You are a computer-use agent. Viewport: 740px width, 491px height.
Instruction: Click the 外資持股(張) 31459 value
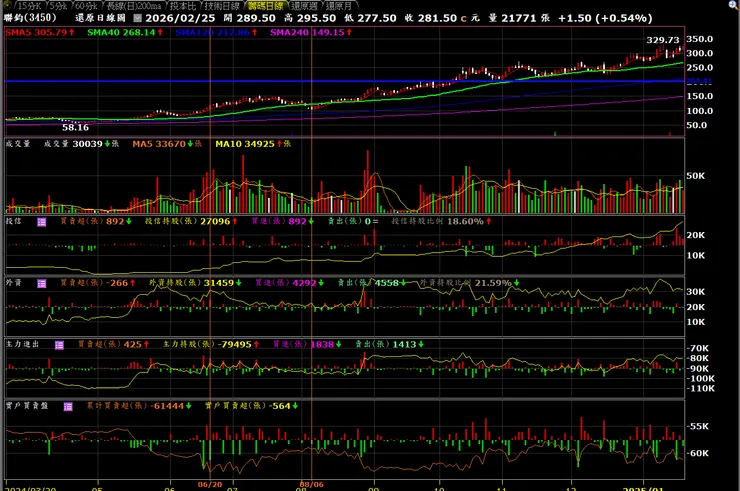pos(195,283)
